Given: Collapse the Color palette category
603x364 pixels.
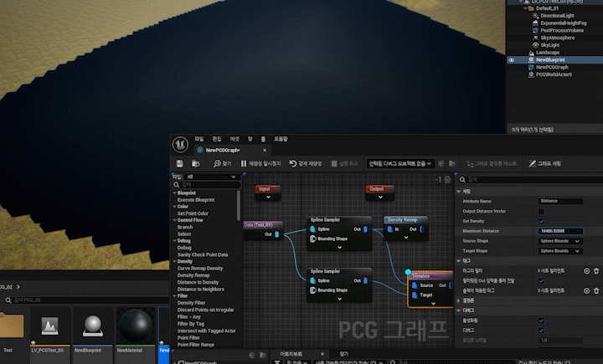Looking at the screenshot, I should [x=175, y=207].
